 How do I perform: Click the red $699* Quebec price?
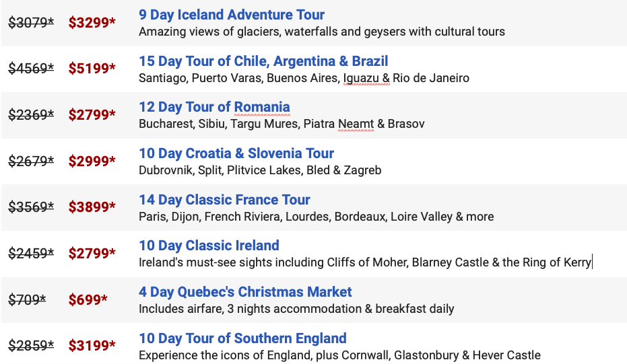tap(88, 299)
